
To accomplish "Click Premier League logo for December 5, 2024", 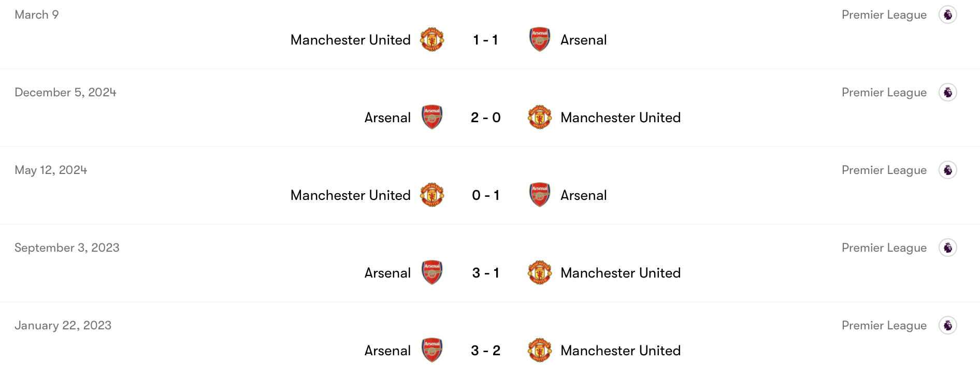I will 948,92.
